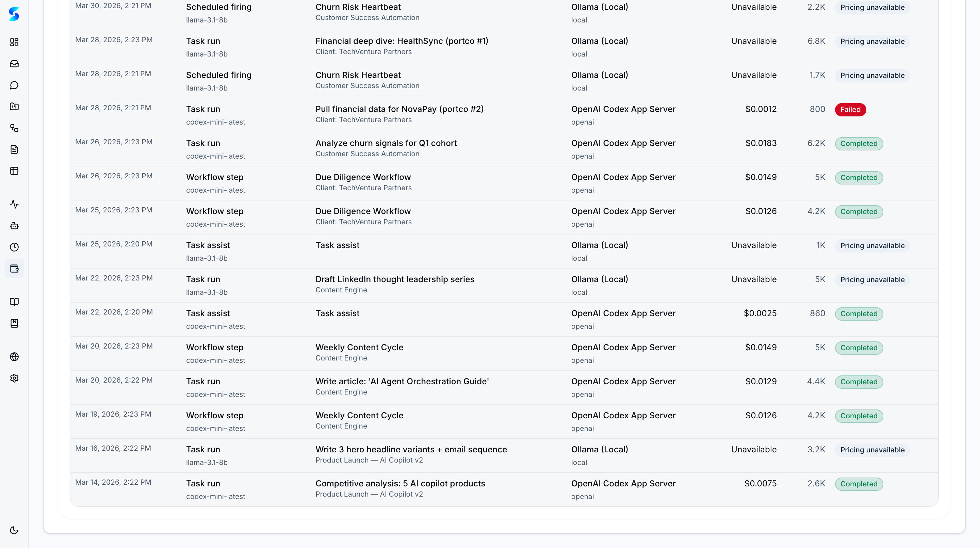Open 'Pull financial data for NovaPay' task
This screenshot has height=548, width=980.
point(399,109)
